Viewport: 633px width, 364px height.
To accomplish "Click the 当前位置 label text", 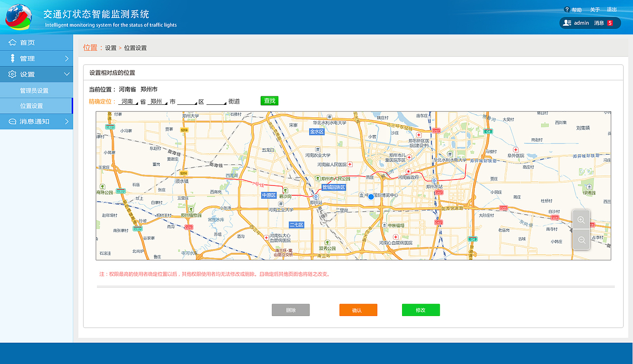I will pos(102,90).
